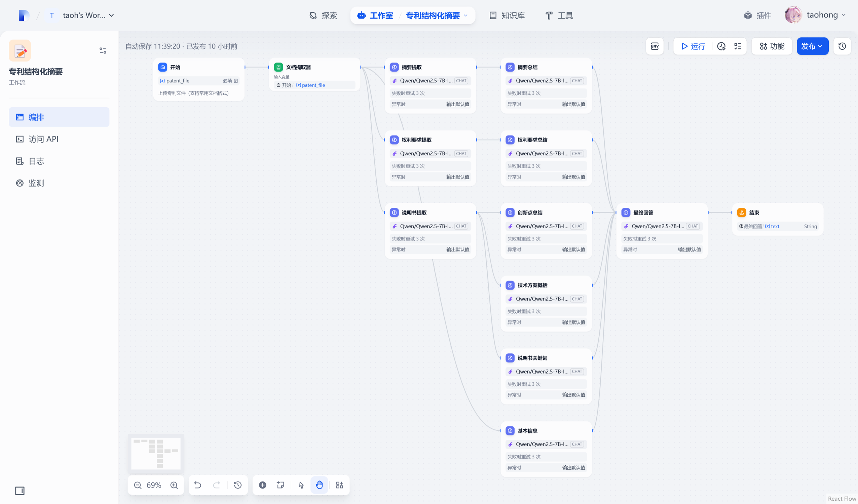
Task: Add a new node with plus icon
Action: (x=262, y=485)
